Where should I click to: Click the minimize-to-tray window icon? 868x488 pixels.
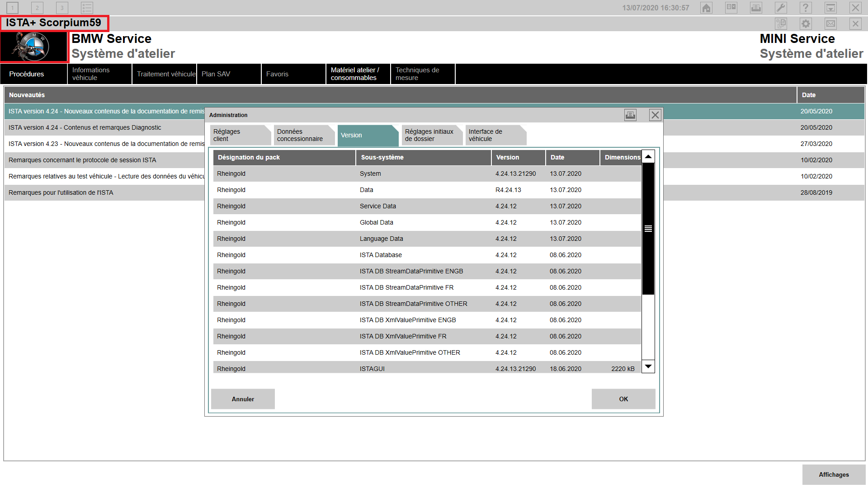click(x=830, y=8)
